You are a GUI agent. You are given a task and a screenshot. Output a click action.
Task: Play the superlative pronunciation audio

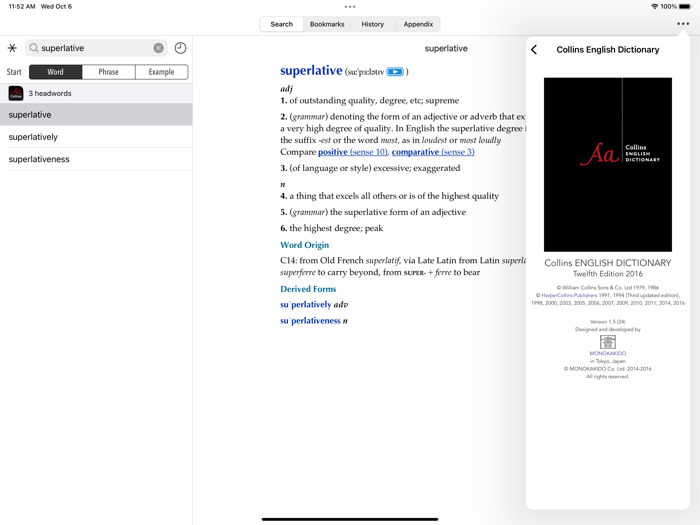(395, 71)
